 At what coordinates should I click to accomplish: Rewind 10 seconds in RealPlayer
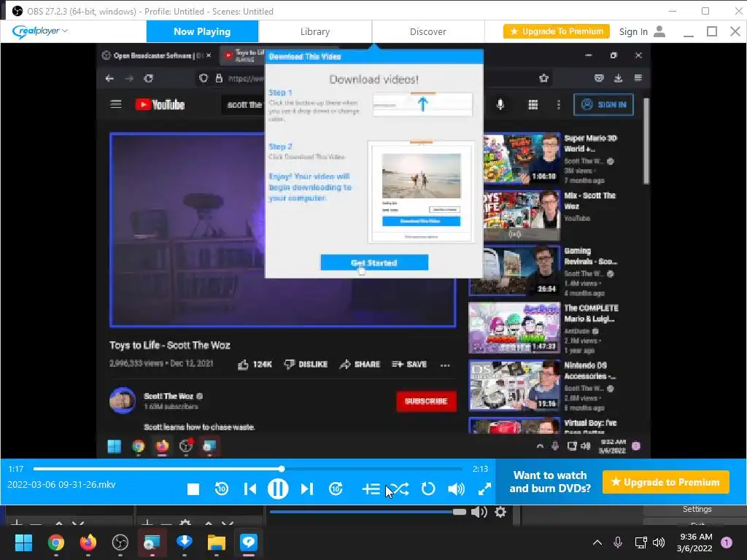click(x=222, y=489)
